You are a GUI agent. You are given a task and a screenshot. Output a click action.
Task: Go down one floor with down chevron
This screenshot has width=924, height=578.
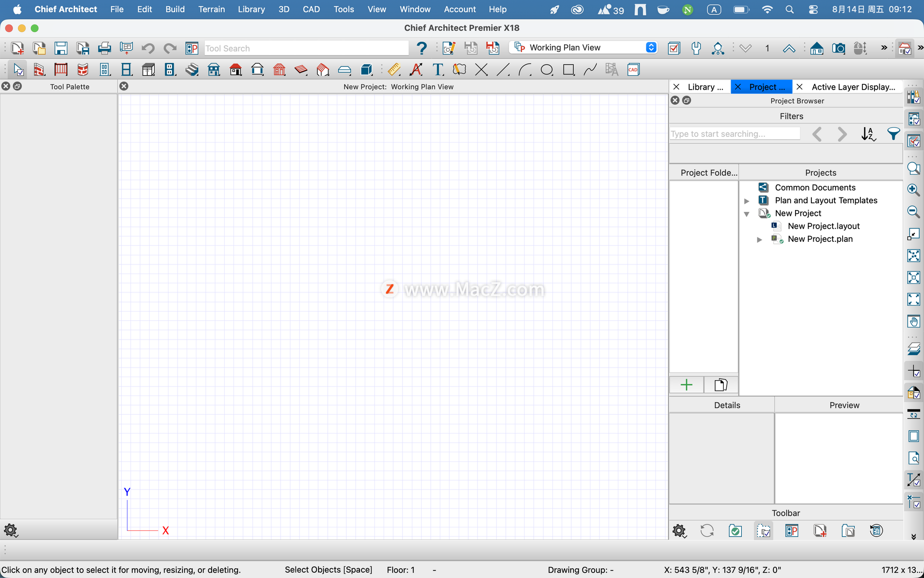point(745,48)
